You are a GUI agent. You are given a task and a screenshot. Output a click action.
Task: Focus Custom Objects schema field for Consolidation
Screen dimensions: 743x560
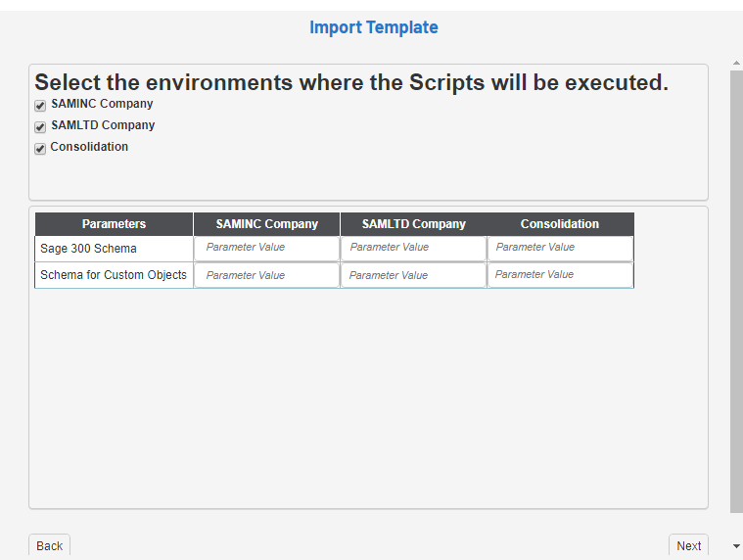coord(560,275)
